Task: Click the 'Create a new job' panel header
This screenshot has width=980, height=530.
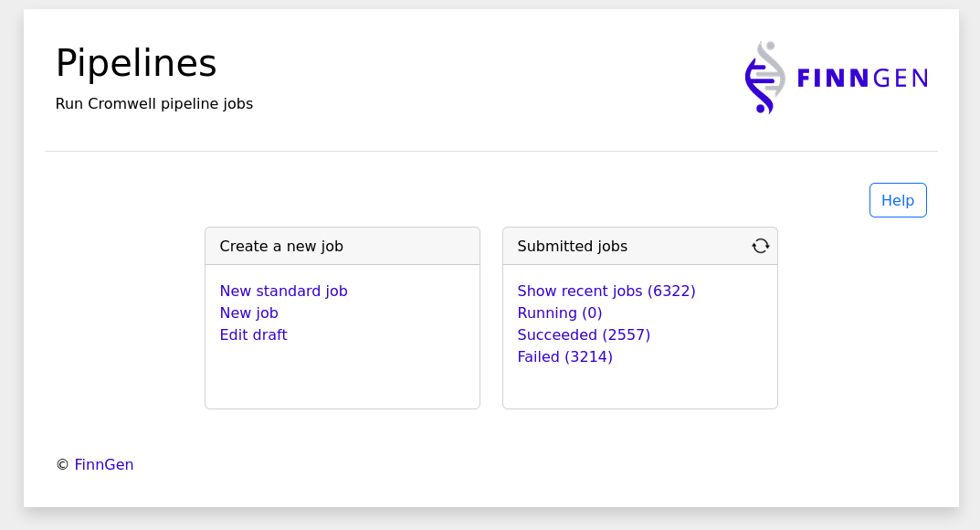Action: (x=281, y=247)
